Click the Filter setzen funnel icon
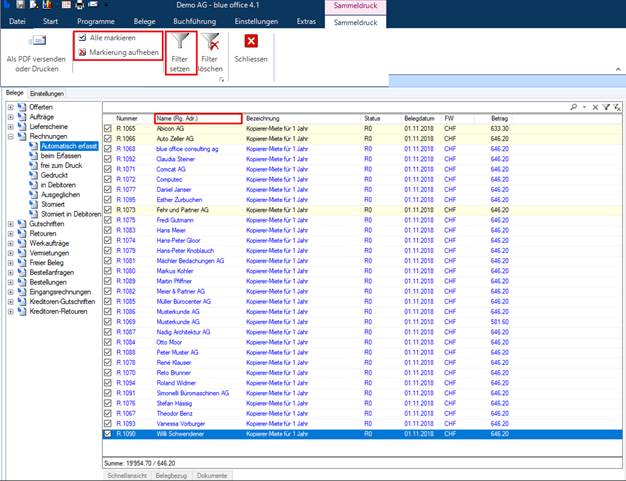 coord(180,41)
